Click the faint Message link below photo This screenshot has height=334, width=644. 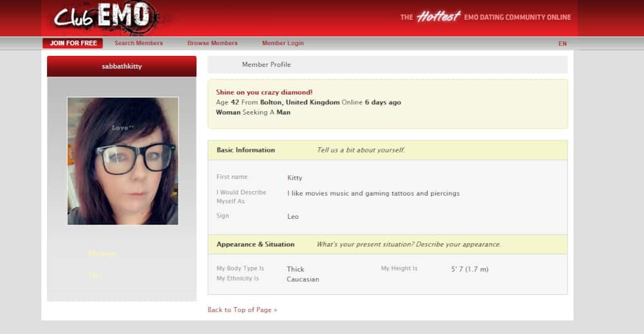102,254
